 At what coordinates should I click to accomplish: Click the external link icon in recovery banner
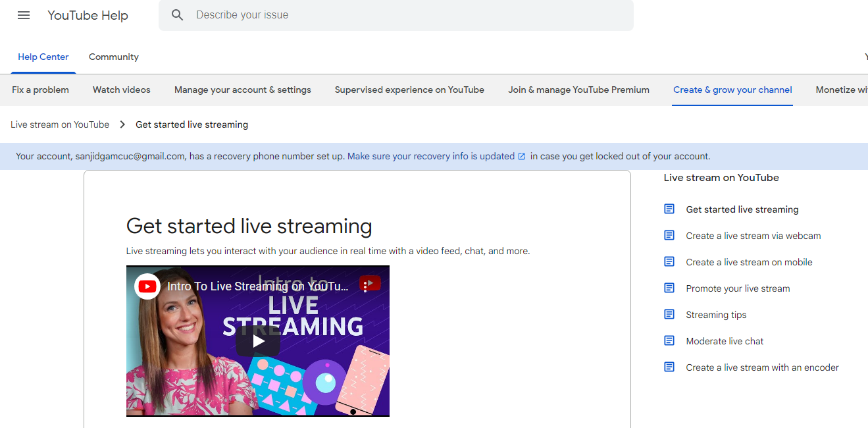tap(522, 157)
